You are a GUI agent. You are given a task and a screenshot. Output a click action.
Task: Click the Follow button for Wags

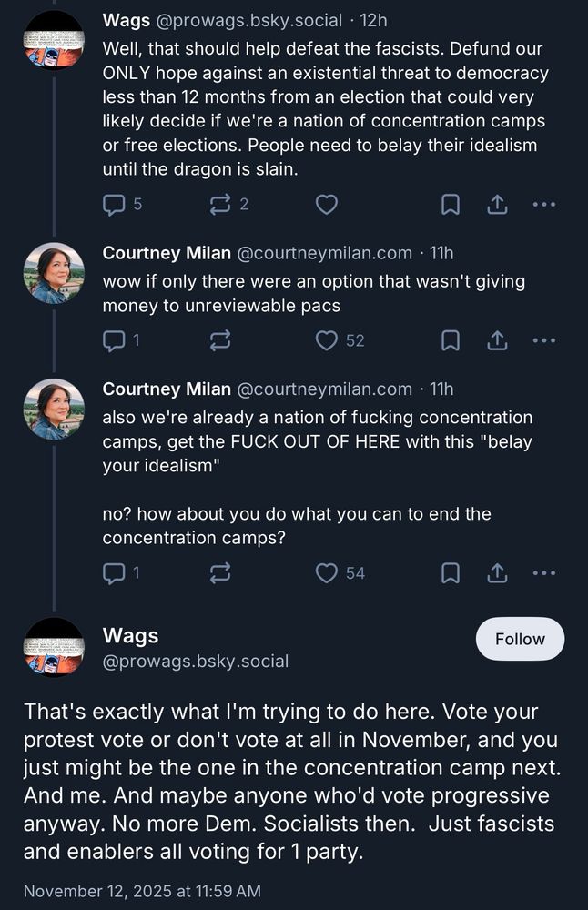coord(520,639)
